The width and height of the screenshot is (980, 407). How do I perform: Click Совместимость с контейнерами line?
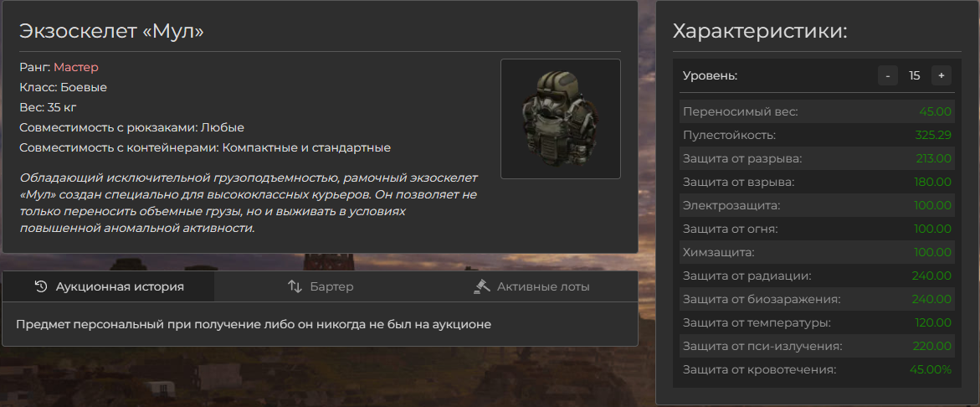(205, 147)
